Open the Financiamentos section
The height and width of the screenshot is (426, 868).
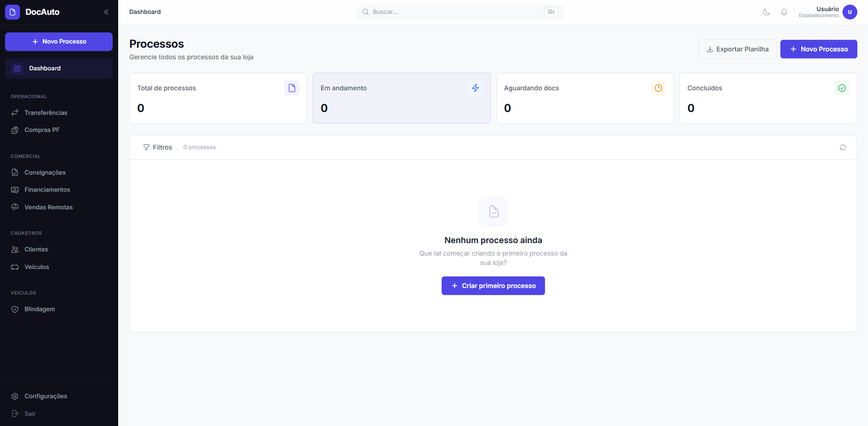pyautogui.click(x=47, y=189)
